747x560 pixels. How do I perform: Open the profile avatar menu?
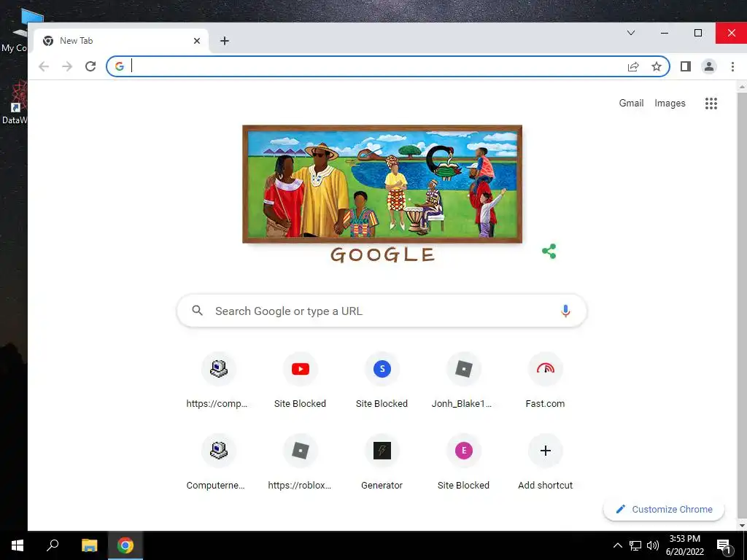(709, 66)
